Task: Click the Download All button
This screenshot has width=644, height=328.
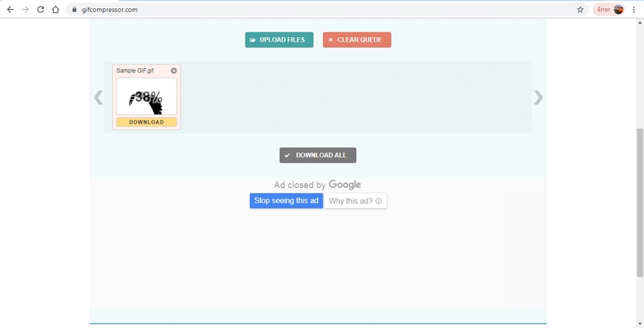Action: pos(317,155)
